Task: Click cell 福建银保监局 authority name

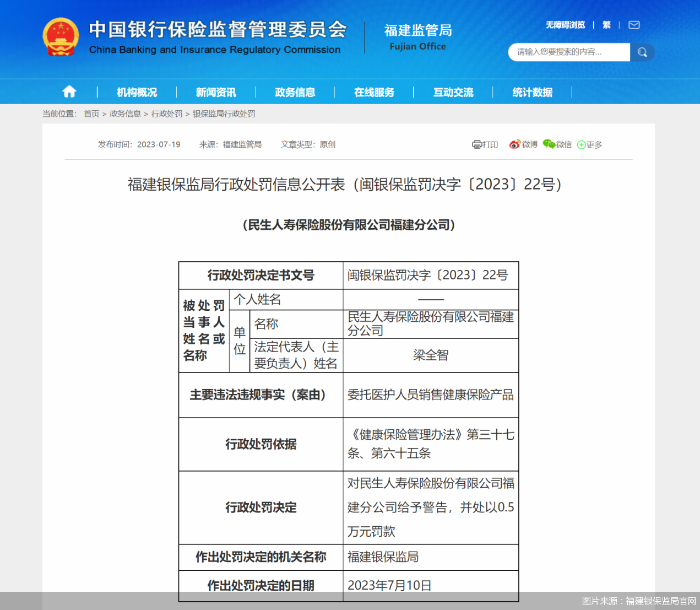Action: coord(431,557)
